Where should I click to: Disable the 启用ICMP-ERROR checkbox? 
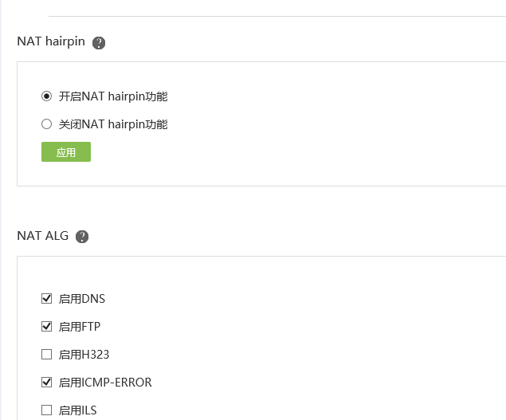[x=46, y=383]
